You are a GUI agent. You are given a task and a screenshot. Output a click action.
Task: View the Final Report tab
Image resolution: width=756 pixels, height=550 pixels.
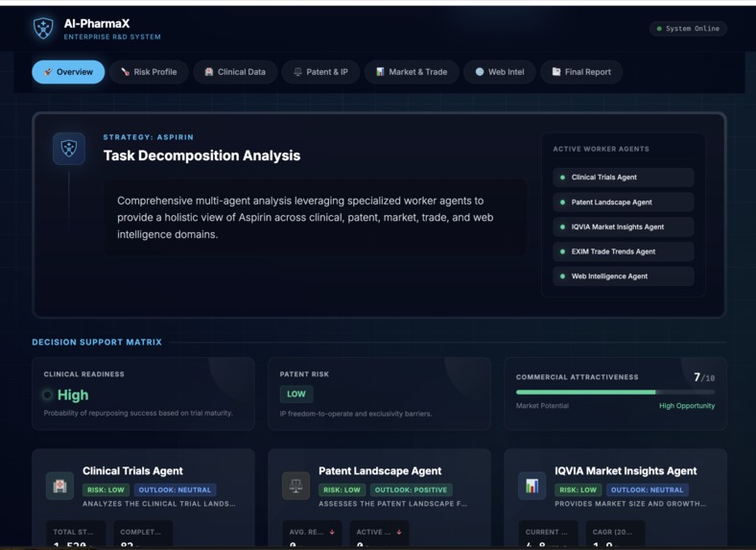point(581,72)
